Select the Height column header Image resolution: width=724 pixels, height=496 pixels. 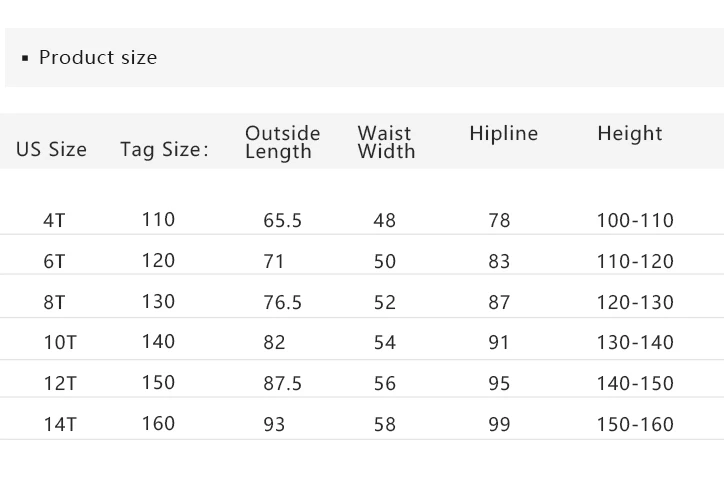coord(630,134)
